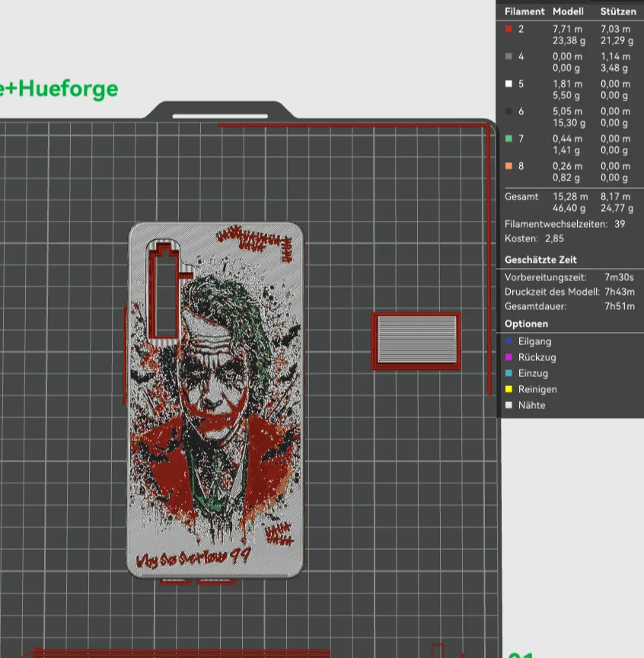The width and height of the screenshot is (644, 658).
Task: Click Filament 6 model usage 5,05 m
Action: [x=567, y=111]
